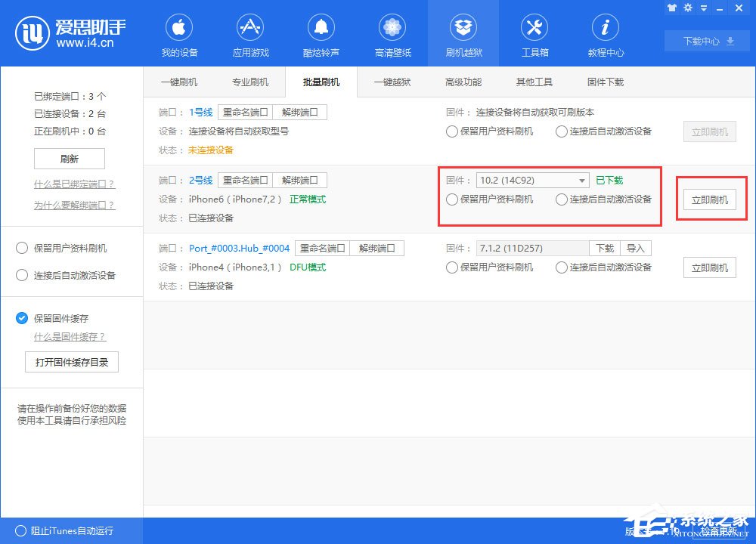Open the 工具箱 toolbox section
This screenshot has height=544, width=756.
[534, 34]
